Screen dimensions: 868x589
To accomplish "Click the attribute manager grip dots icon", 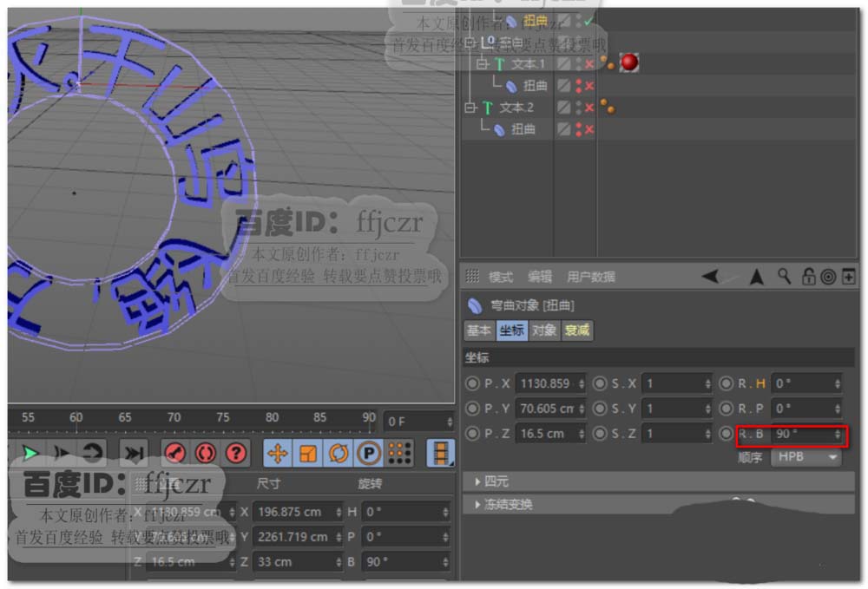I will point(472,276).
